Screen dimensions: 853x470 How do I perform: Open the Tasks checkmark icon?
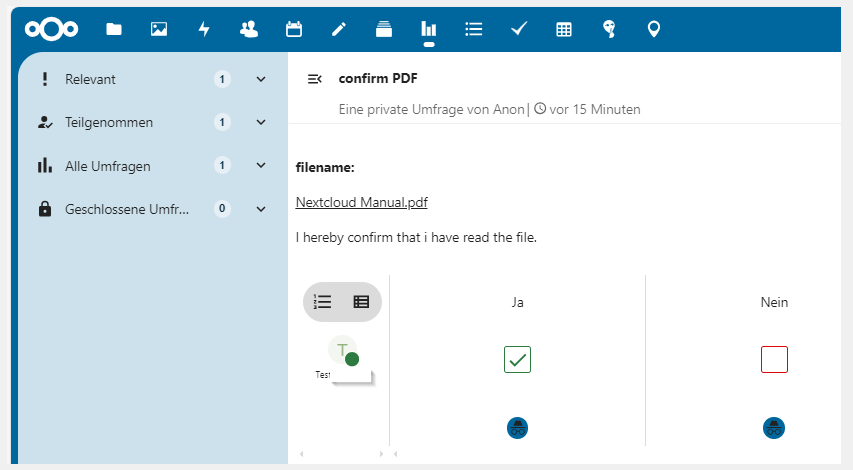pos(519,29)
